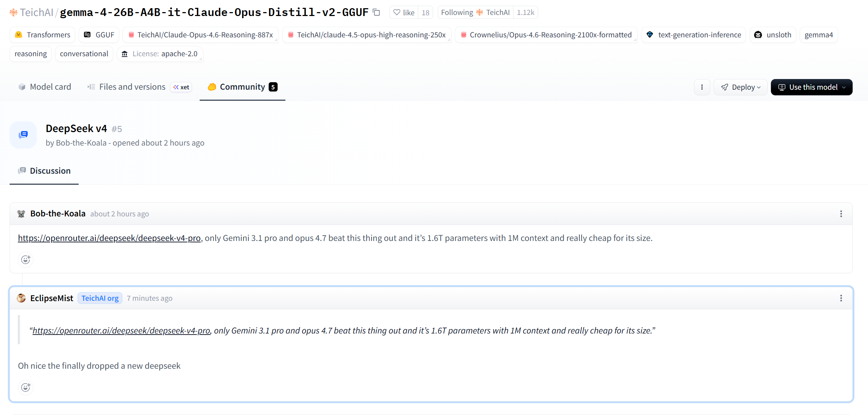The image size is (868, 415).
Task: Click the DeepSeek v4 discussion title
Action: pos(77,128)
